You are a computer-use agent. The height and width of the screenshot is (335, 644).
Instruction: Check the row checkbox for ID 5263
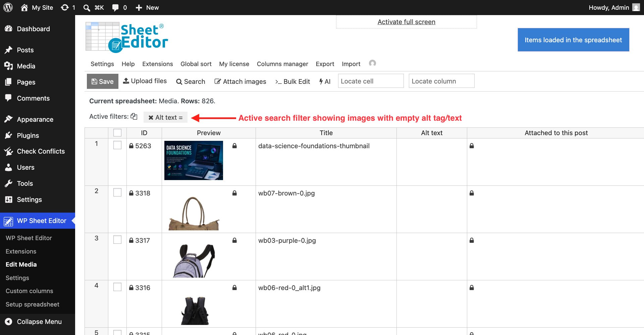tap(117, 145)
